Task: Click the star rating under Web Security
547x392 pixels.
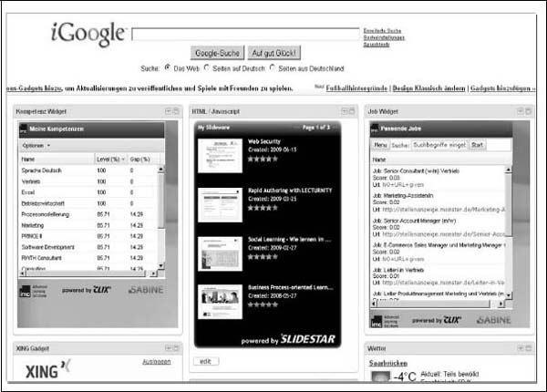Action: click(263, 159)
